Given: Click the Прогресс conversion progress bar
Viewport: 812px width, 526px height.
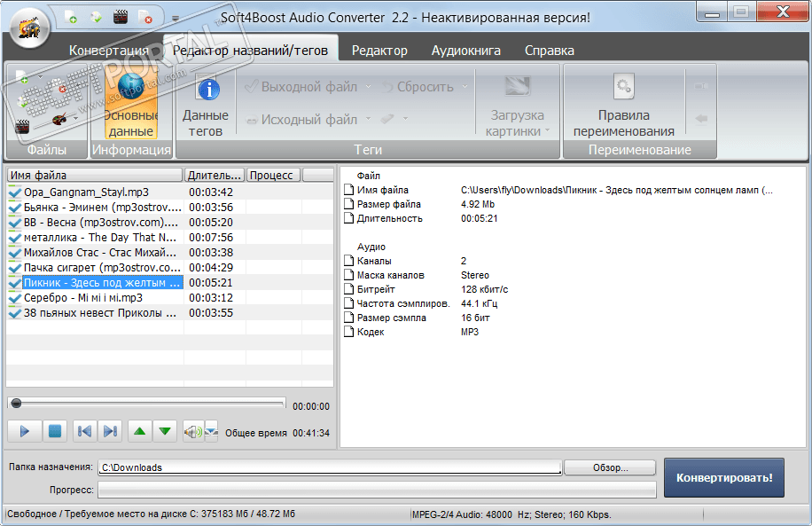Looking at the screenshot, I should pyautogui.click(x=377, y=490).
